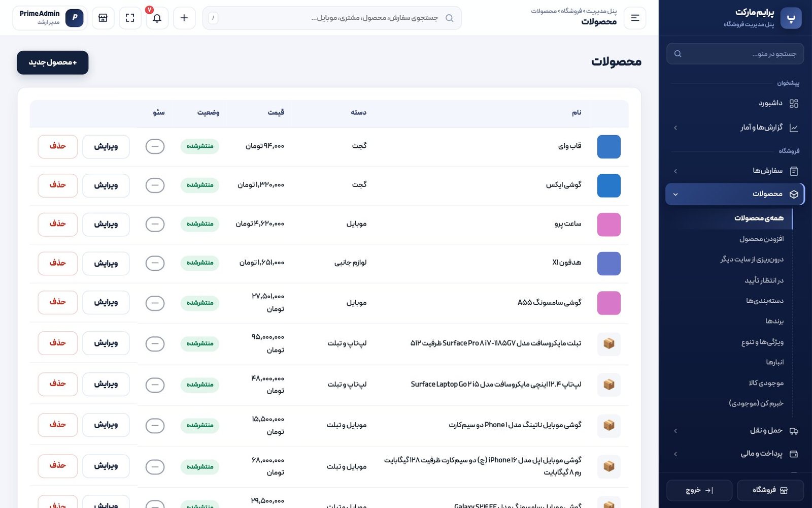Expand the پرداخت و مالی menu chevron
The height and width of the screenshot is (508, 812).
coord(675,454)
